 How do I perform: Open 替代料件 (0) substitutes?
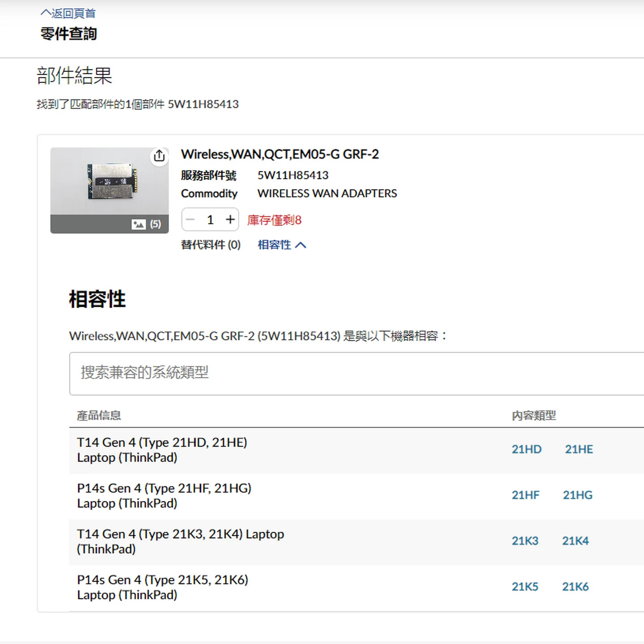[x=211, y=245]
